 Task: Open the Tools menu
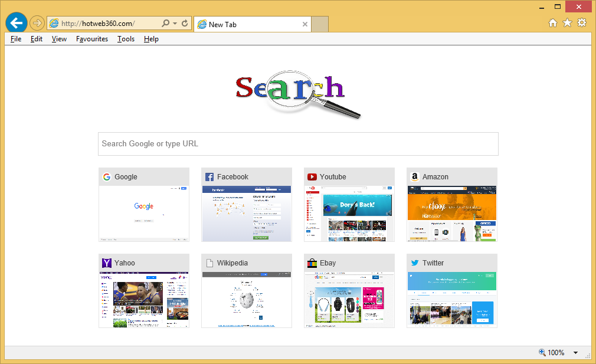tap(126, 39)
